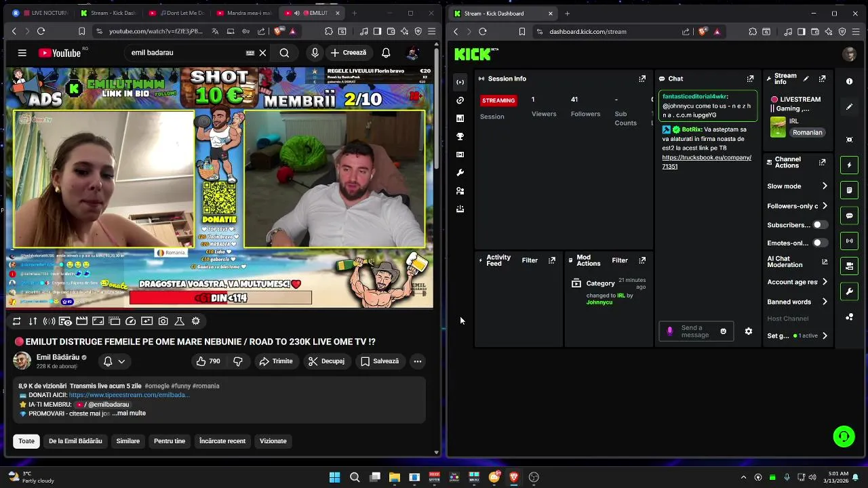Screen dimensions: 868x488
Task: Click green headset support button
Action: [844, 436]
